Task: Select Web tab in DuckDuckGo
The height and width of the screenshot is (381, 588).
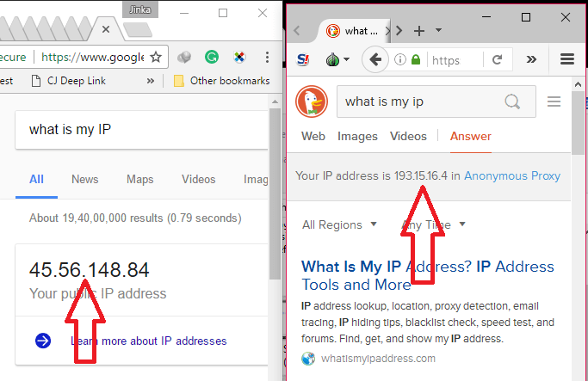Action: tap(313, 137)
